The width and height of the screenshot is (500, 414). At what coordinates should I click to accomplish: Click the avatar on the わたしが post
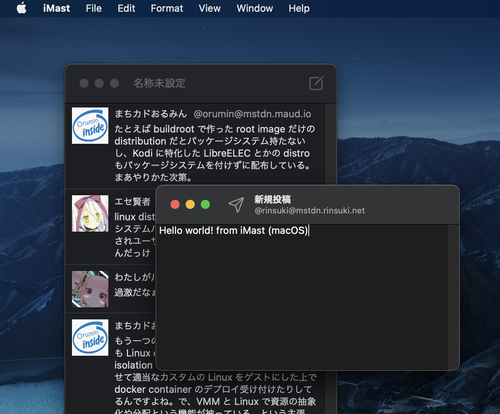tap(90, 289)
